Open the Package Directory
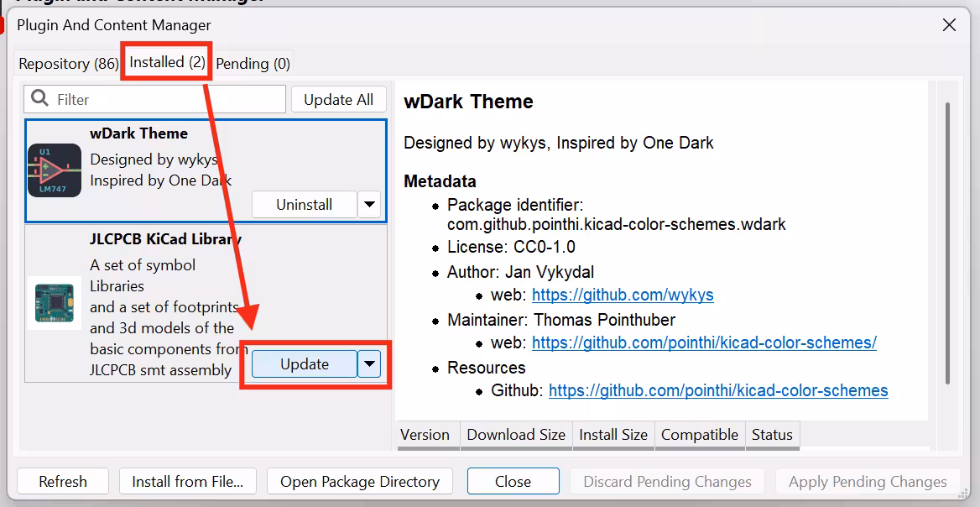Viewport: 980px width, 507px height. click(x=359, y=481)
